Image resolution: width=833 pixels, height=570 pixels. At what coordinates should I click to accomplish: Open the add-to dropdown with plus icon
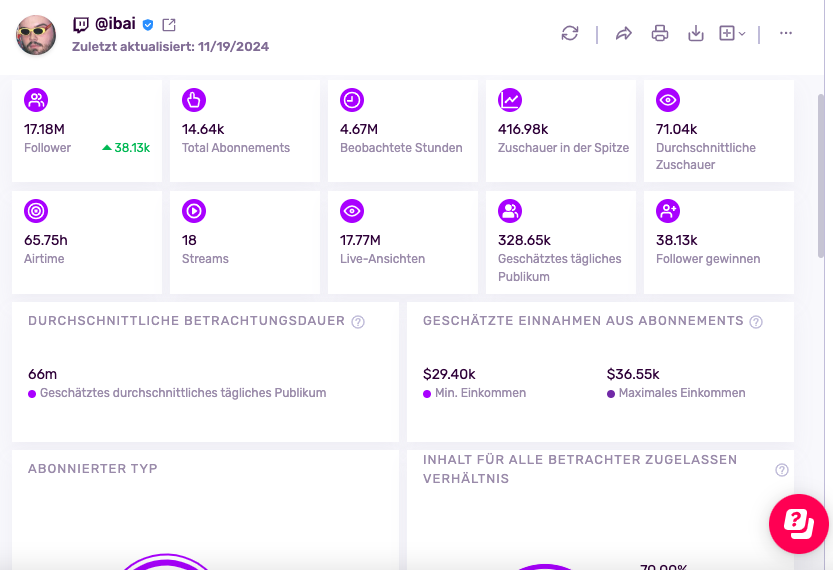(732, 33)
